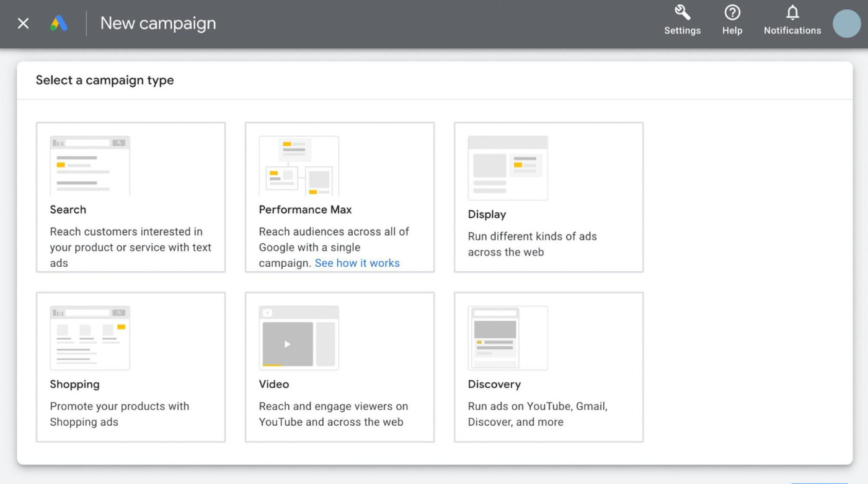Select the Video campaign type title
Image resolution: width=868 pixels, height=484 pixels.
274,385
